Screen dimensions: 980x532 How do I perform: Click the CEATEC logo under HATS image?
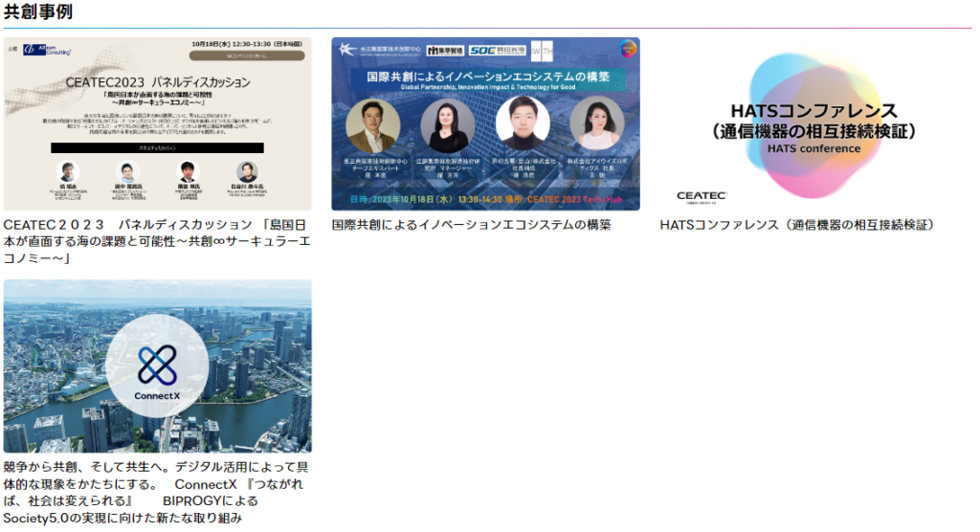pos(702,197)
